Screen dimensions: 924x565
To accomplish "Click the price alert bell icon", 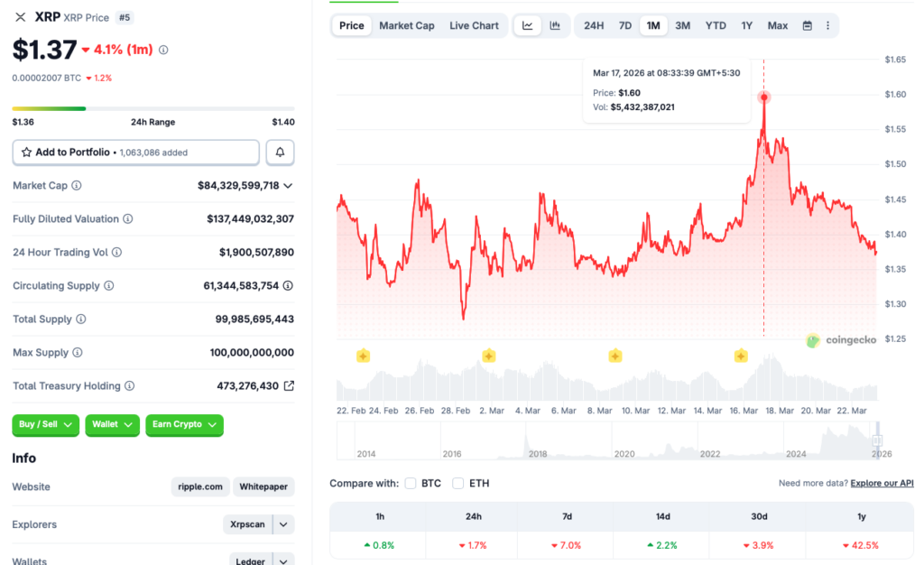I will pos(280,152).
